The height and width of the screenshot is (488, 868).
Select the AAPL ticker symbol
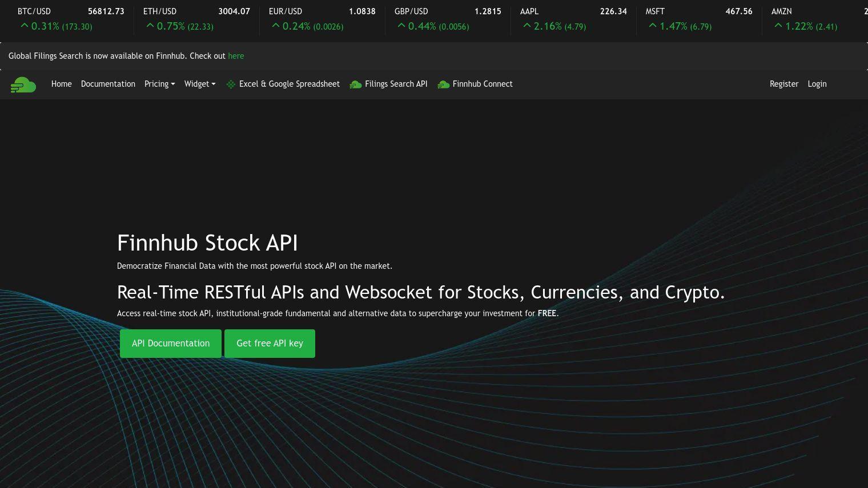(x=529, y=11)
